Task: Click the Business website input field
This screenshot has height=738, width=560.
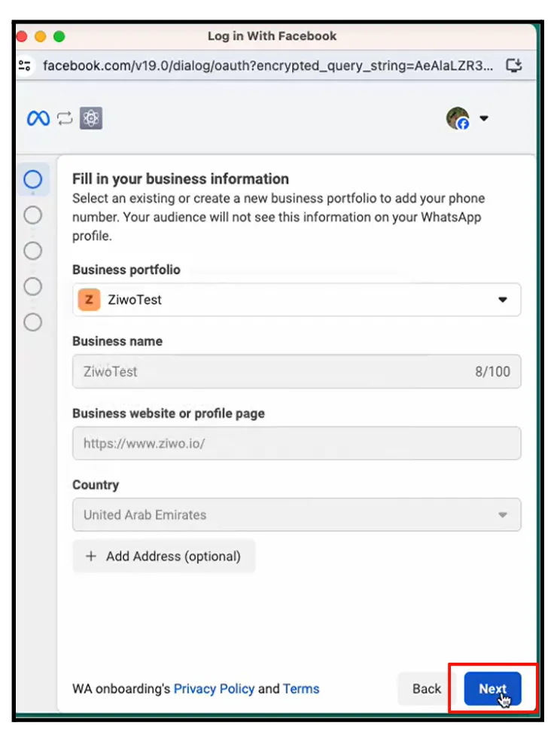Action: (x=297, y=444)
